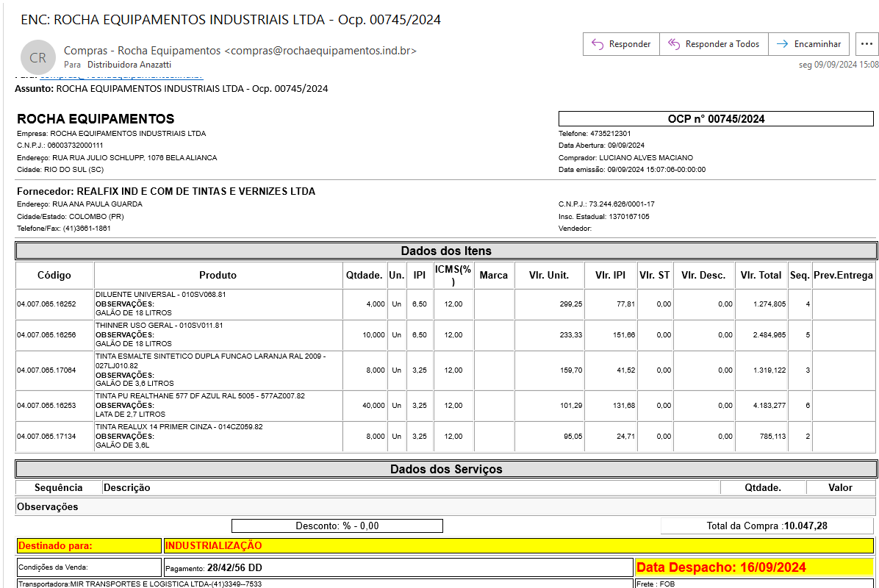Click Responder a Todos button
The height and width of the screenshot is (588, 879).
coord(714,44)
